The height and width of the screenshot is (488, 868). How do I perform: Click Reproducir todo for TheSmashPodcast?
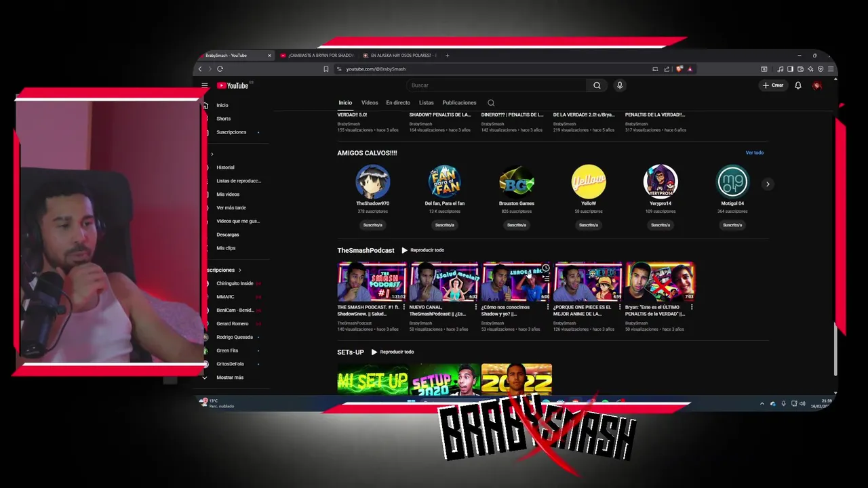click(422, 250)
